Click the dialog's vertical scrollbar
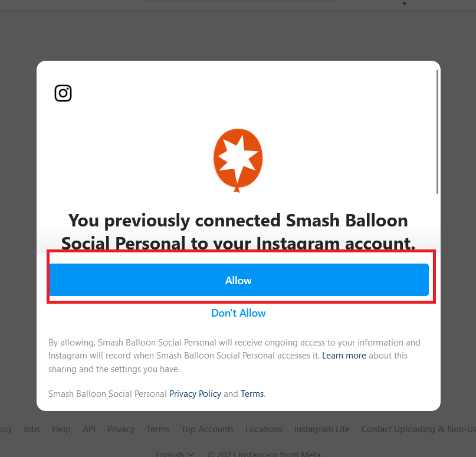Screen dimensions: 476x457 437,131
